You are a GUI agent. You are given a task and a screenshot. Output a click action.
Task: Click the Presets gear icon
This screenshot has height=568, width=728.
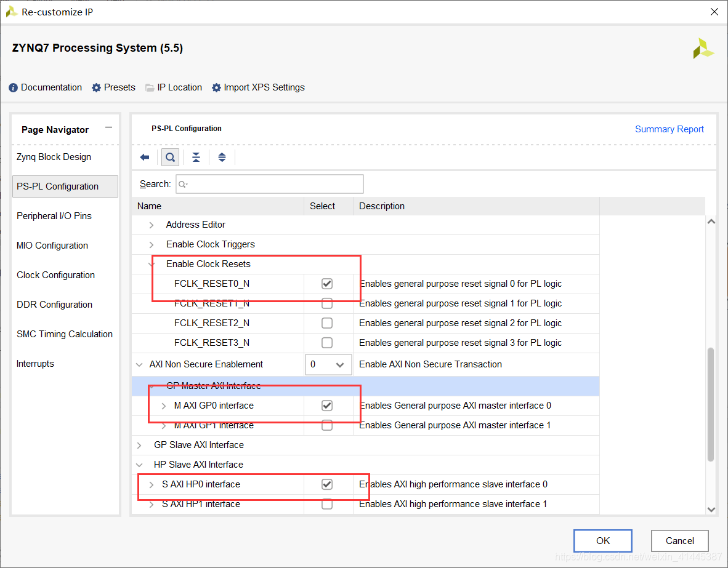[x=96, y=88]
